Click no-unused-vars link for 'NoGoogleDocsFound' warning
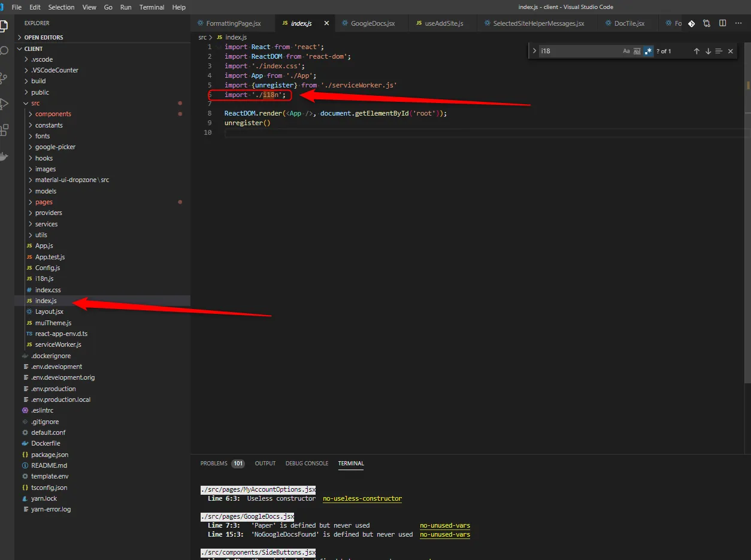The width and height of the screenshot is (751, 560). click(x=445, y=534)
